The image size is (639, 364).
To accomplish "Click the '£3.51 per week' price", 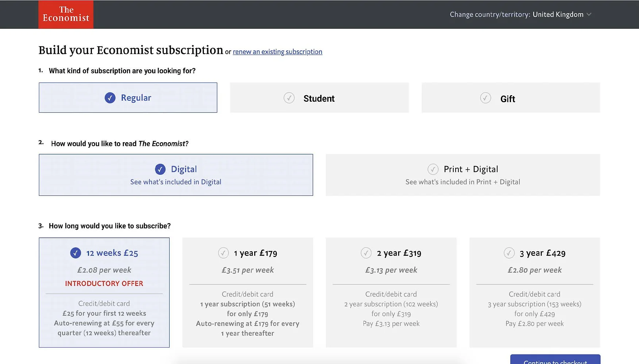I will click(248, 270).
